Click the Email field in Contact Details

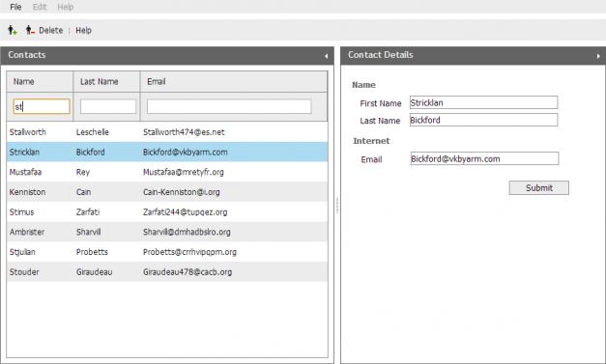[484, 158]
